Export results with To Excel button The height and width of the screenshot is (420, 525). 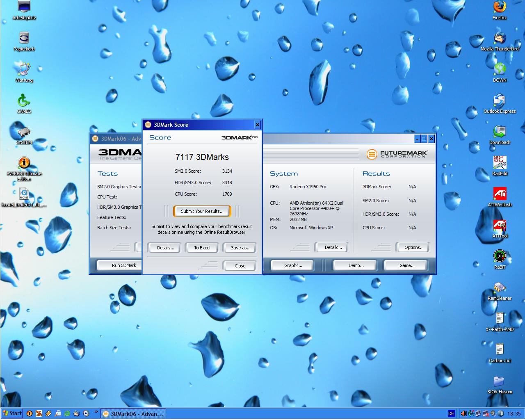click(202, 248)
